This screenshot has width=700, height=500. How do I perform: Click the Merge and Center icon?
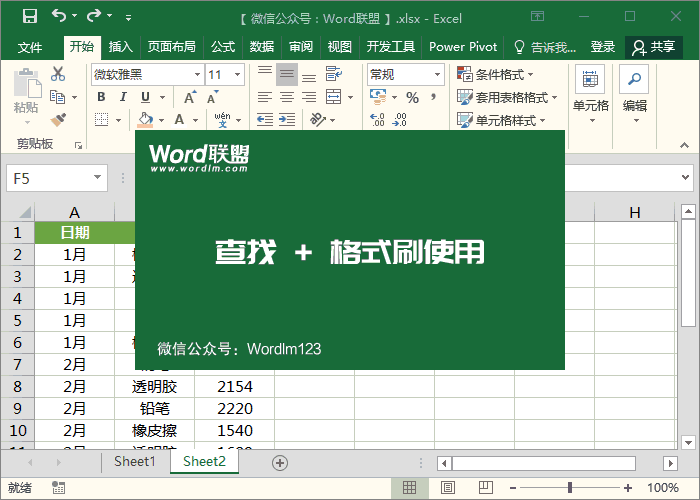(333, 96)
